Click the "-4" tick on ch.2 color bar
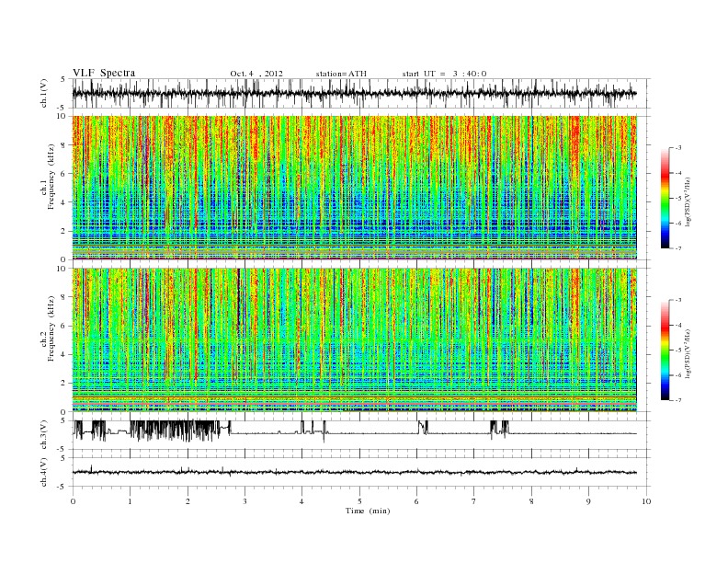 pos(678,325)
